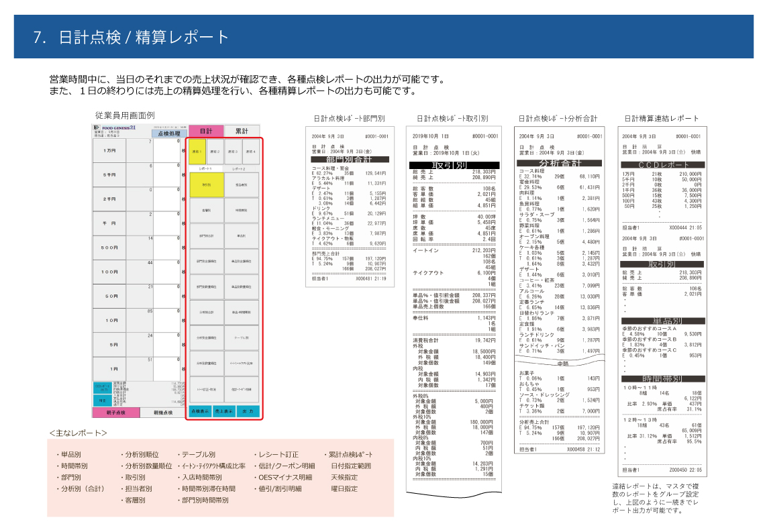Click 累計点検レポート in the report list
This screenshot has height=532, width=767.
pos(350,455)
